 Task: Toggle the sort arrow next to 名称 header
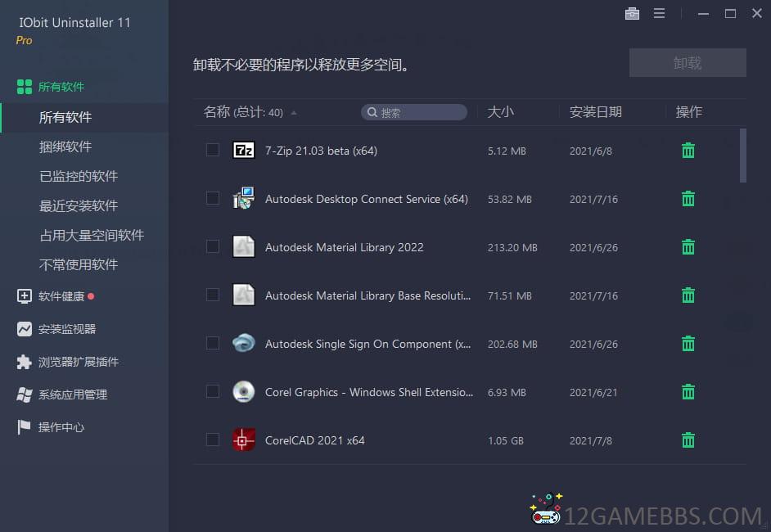click(x=294, y=113)
